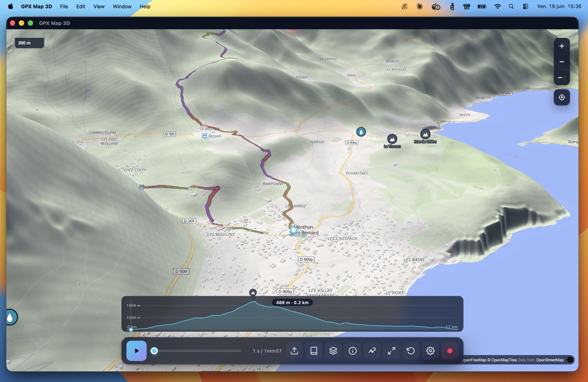The height and width of the screenshot is (382, 588).
Task: Open the OpenMapTiles attribution link
Action: click(502, 360)
